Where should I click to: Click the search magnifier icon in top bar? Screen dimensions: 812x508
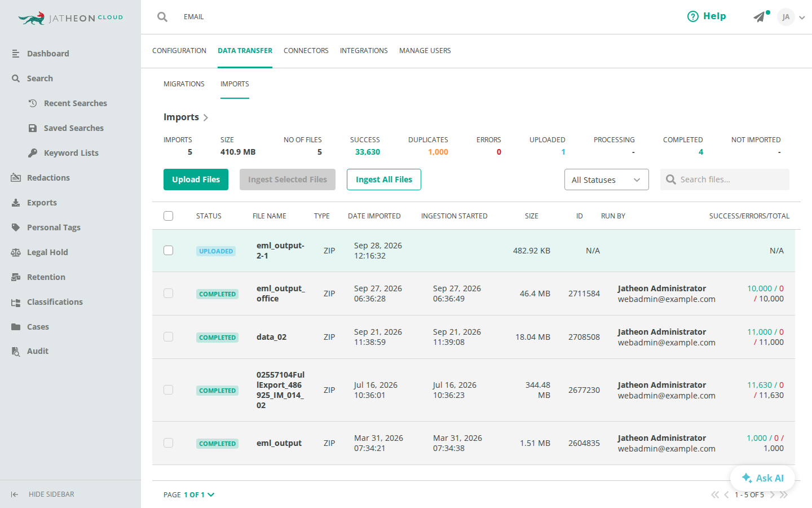(162, 17)
